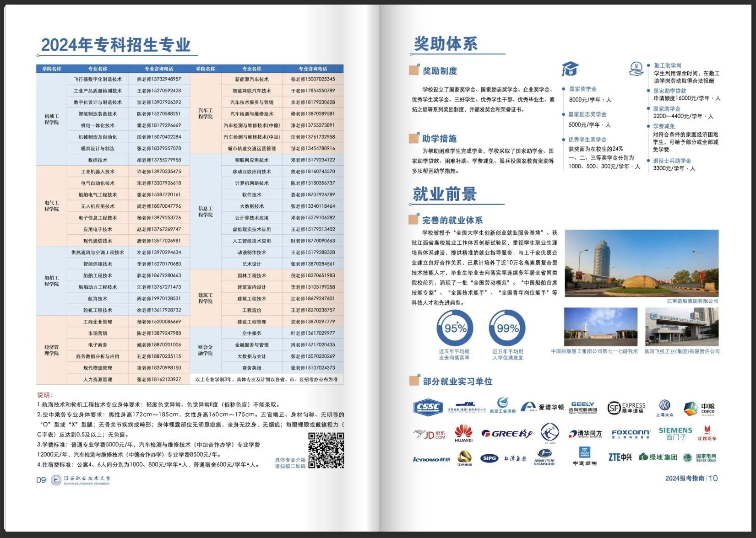This screenshot has height=538, width=756.
Task: Click the Jiangnan Shipyard (江南造船) logo
Action: pos(467,407)
